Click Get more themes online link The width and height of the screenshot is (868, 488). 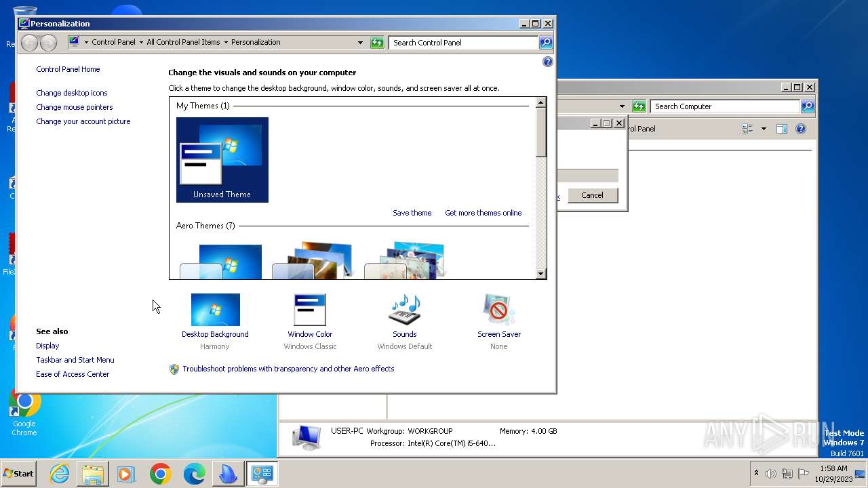click(484, 213)
